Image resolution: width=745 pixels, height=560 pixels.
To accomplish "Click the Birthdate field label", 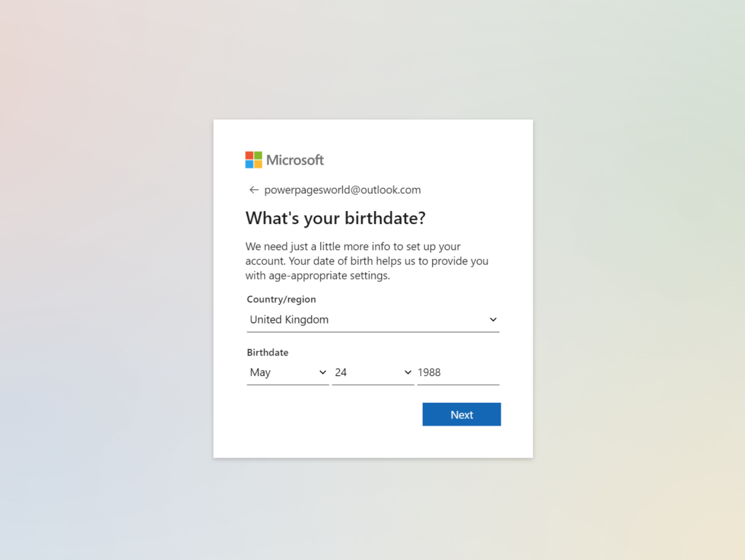I will (x=268, y=353).
